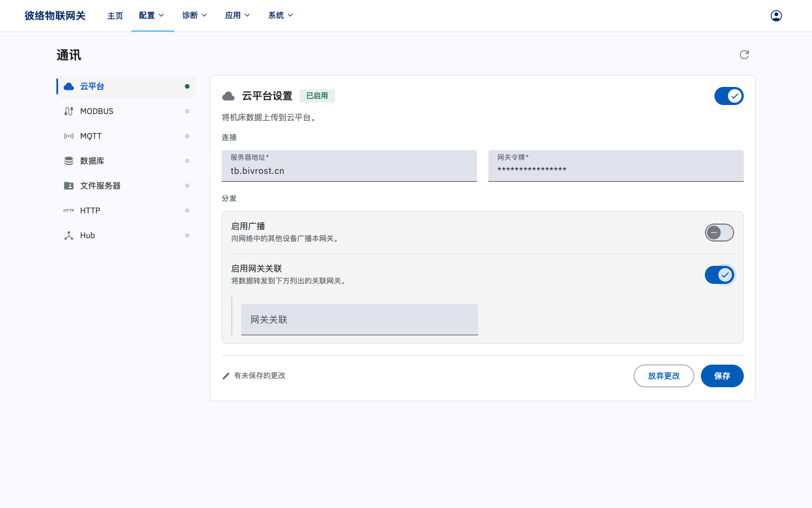Click the 将机床数据上传到云平台。 description
812x508 pixels.
point(270,117)
